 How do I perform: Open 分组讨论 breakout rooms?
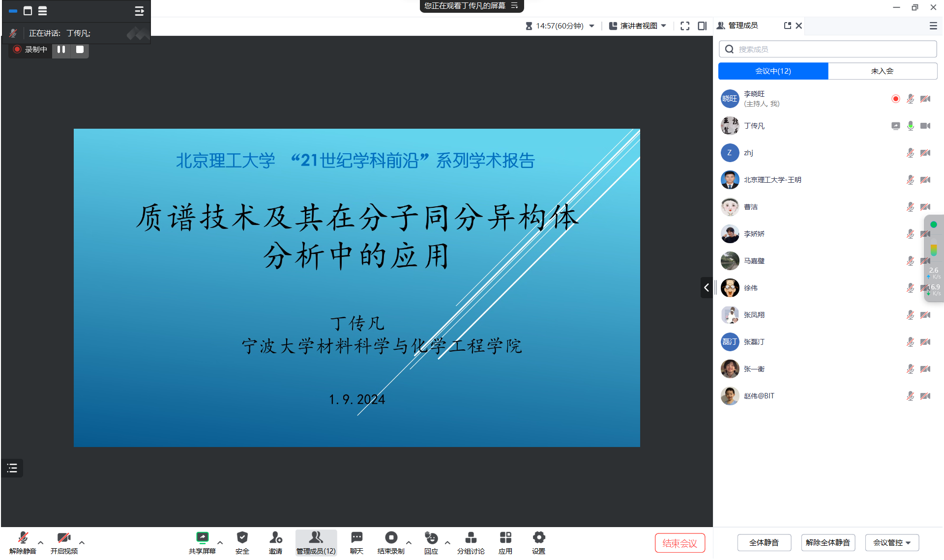click(471, 542)
